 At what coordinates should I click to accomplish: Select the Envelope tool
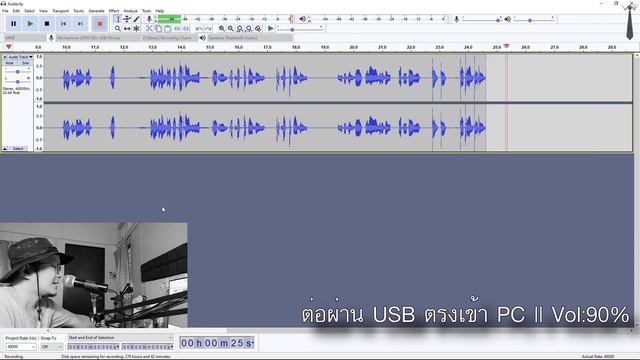tap(127, 19)
